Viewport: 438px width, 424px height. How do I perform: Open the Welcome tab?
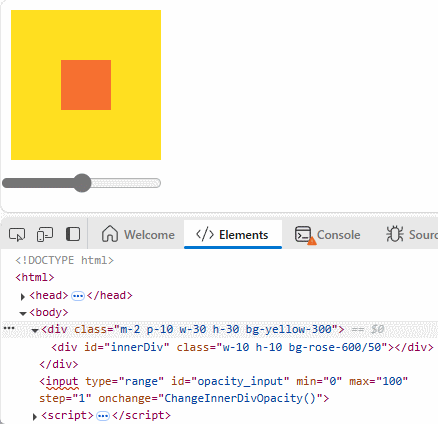click(138, 234)
